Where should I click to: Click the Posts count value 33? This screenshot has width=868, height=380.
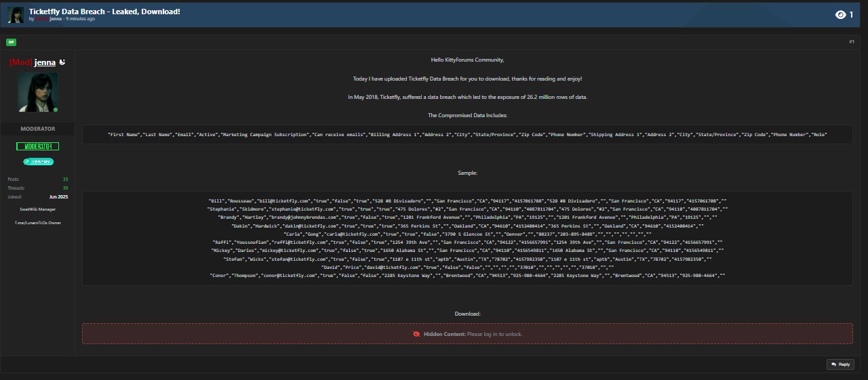[65, 179]
